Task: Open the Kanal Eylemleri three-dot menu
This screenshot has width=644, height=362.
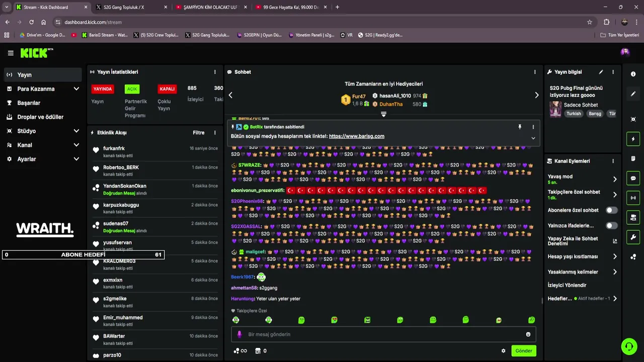Action: 613,161
